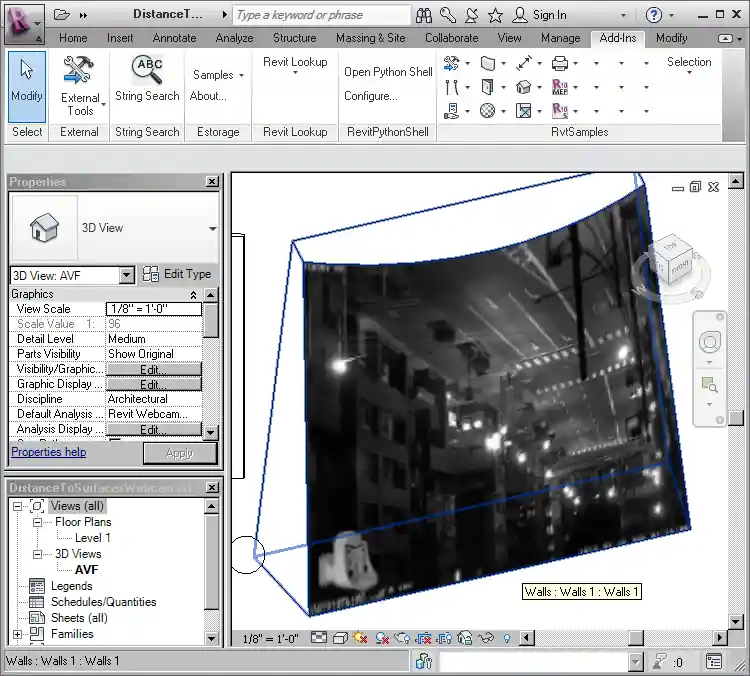Switch to the Massing & Site tab
The width and height of the screenshot is (750, 676).
370,38
